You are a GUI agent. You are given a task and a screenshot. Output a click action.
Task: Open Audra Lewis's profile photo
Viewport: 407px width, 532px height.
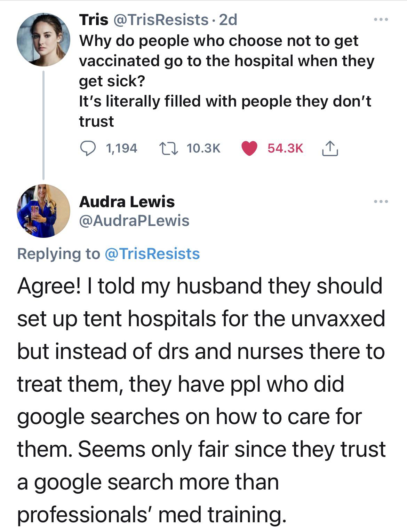coord(43,211)
